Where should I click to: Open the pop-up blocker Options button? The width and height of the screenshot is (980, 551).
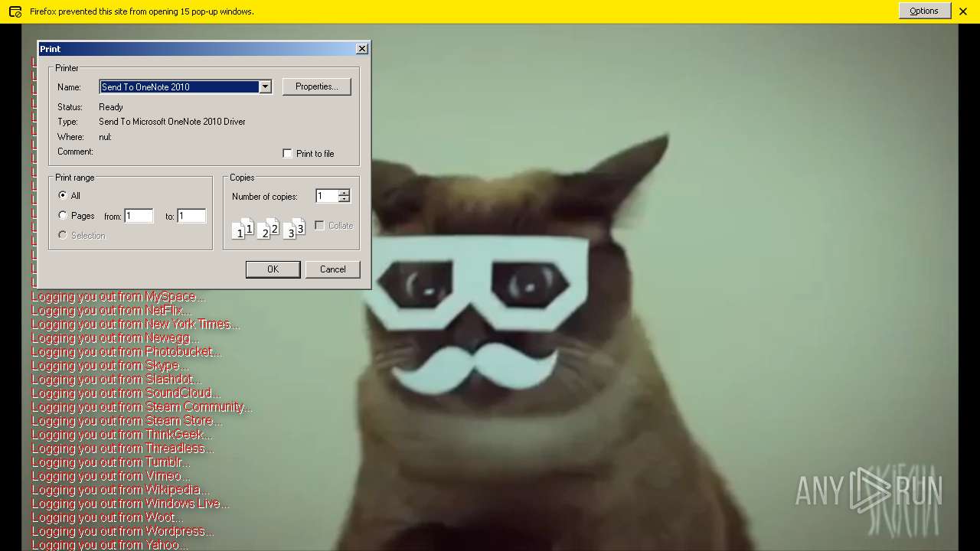(924, 11)
